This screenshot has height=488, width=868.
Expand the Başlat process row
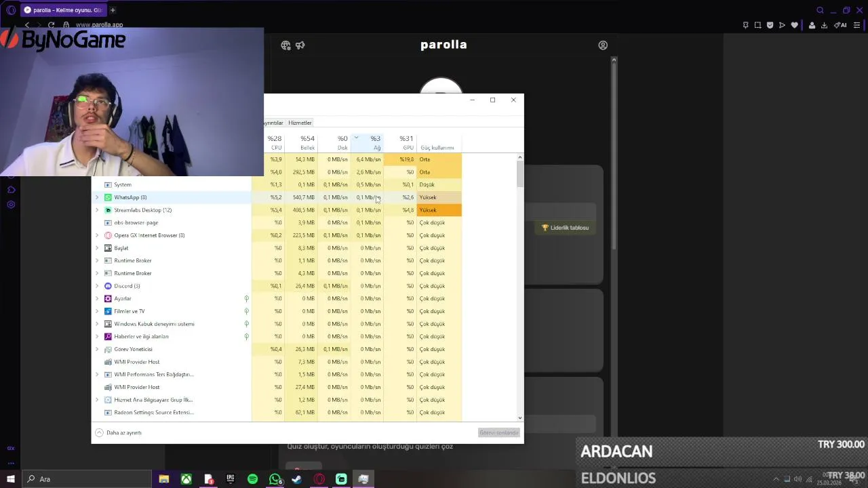tap(97, 248)
